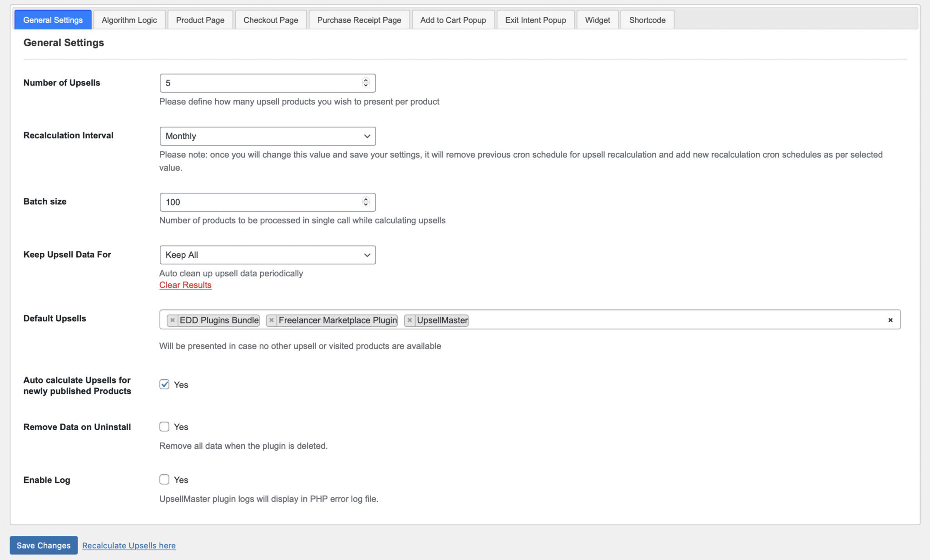Adjust Batch size using stepper arrows
This screenshot has height=560, width=930.
pyautogui.click(x=366, y=202)
